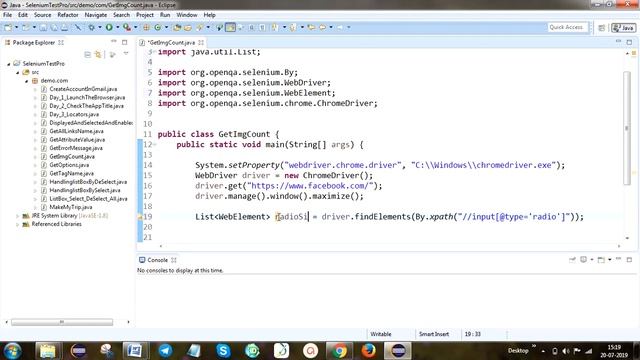Viewport: 640px width, 360px height.
Task: Collapse All in Package Explorer
Action: pos(87,54)
